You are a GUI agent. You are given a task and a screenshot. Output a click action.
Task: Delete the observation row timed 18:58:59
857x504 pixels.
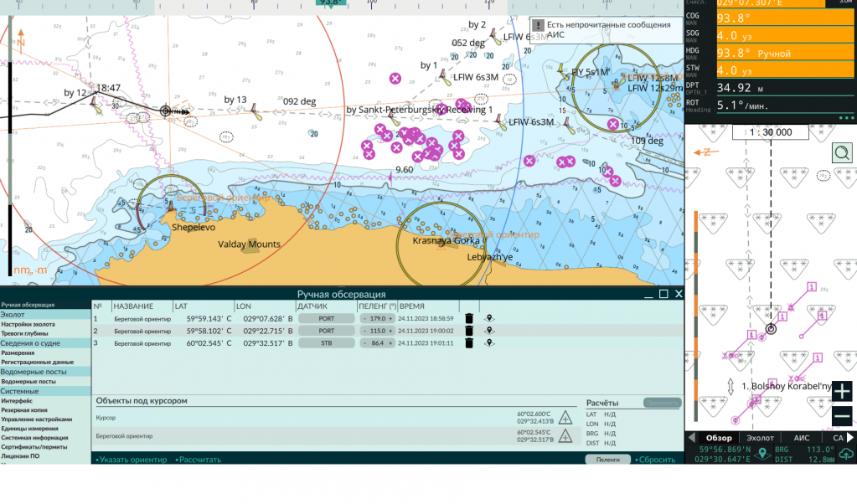pyautogui.click(x=469, y=318)
